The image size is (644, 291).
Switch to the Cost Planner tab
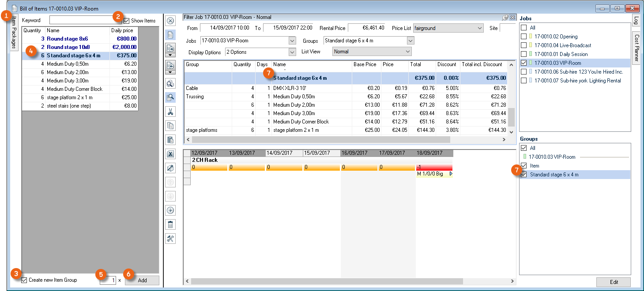[636, 48]
